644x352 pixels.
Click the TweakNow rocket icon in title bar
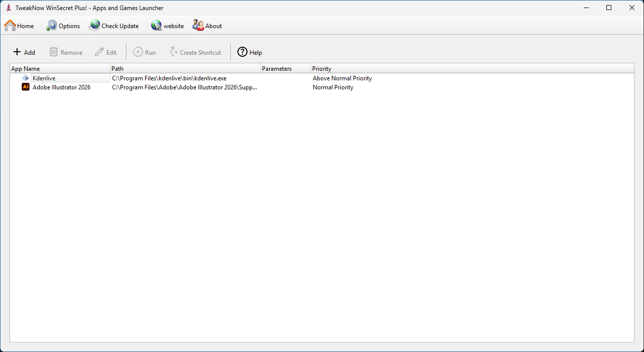[9, 8]
